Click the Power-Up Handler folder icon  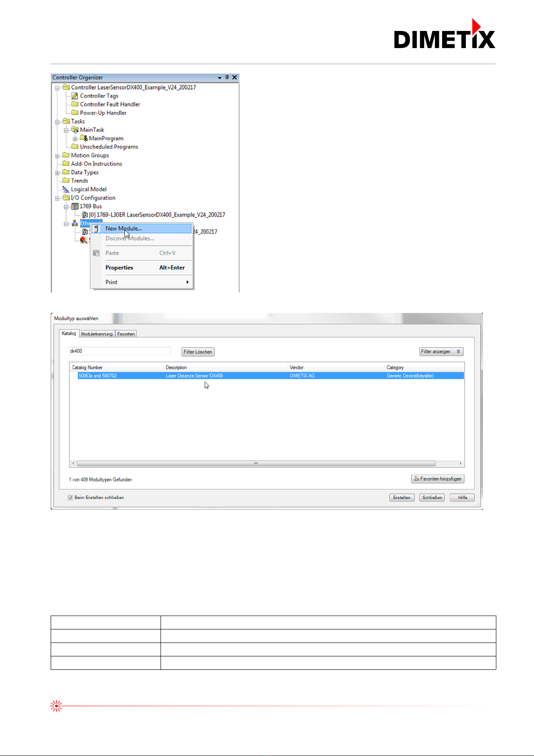point(75,113)
